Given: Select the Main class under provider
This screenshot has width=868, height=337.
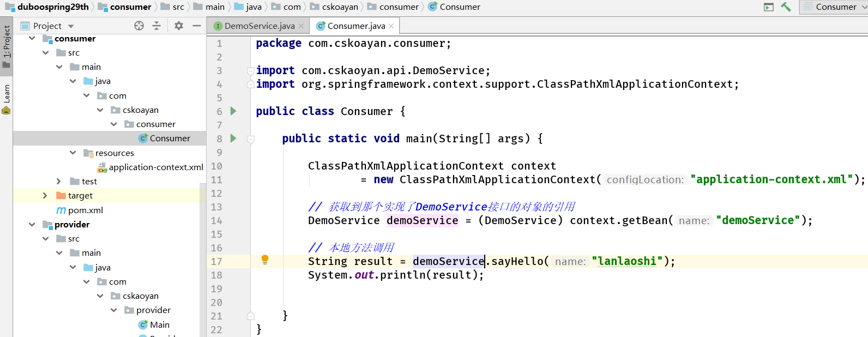Looking at the screenshot, I should coord(154,325).
